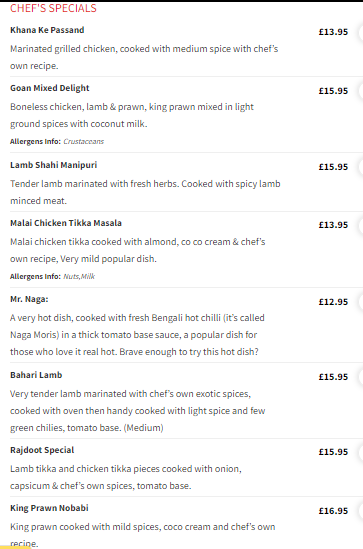Choose King Prawn Nobabi
This screenshot has width=363, height=549.
click(x=49, y=508)
